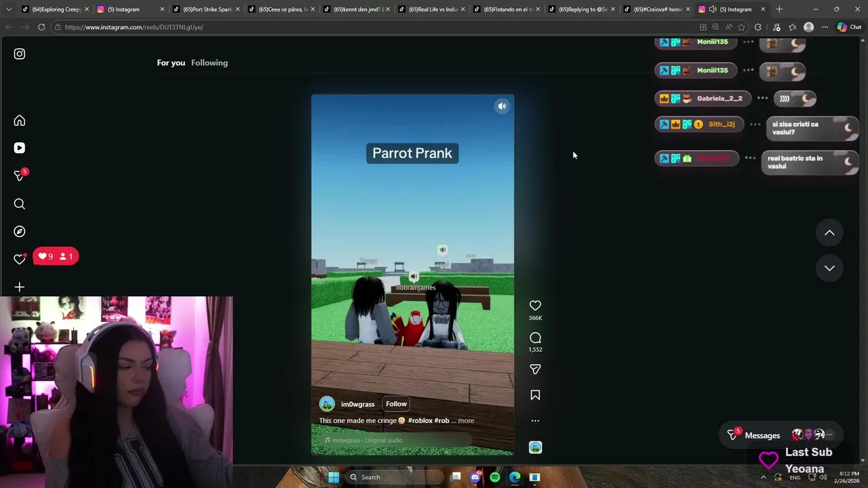Image resolution: width=868 pixels, height=488 pixels.
Task: Open the reel comments bubble
Action: click(535, 338)
